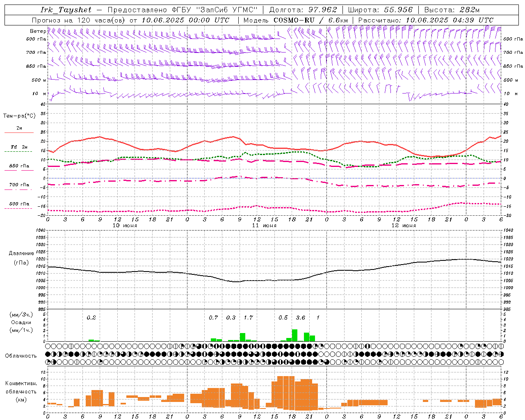Viewport: 525px width, 420px height.
Task: Click the 700 гПа temperature legend entry
Action: 19,185
